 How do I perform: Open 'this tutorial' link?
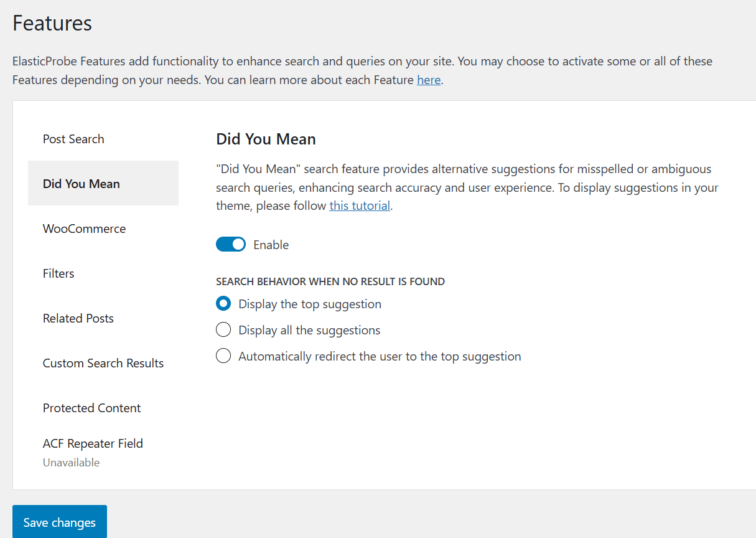tap(360, 205)
